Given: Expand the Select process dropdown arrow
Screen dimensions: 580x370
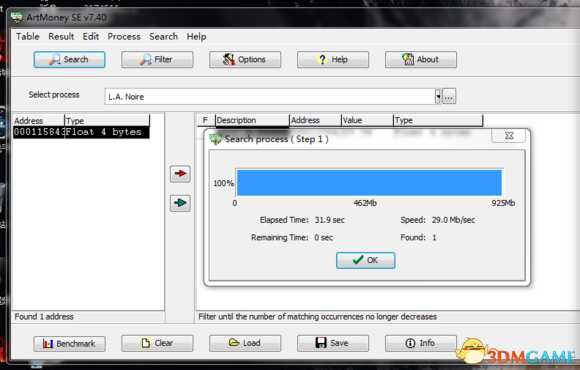Looking at the screenshot, I should point(438,97).
